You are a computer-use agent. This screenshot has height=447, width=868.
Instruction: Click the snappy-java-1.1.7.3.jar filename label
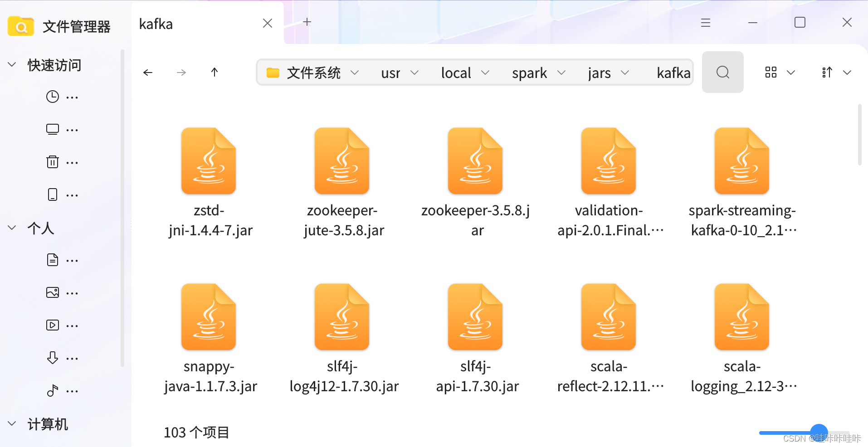(210, 376)
